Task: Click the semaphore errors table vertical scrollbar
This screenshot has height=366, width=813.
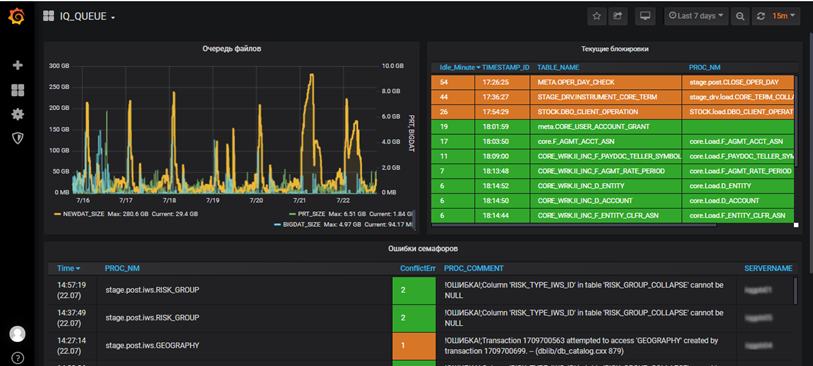Action: point(795,290)
